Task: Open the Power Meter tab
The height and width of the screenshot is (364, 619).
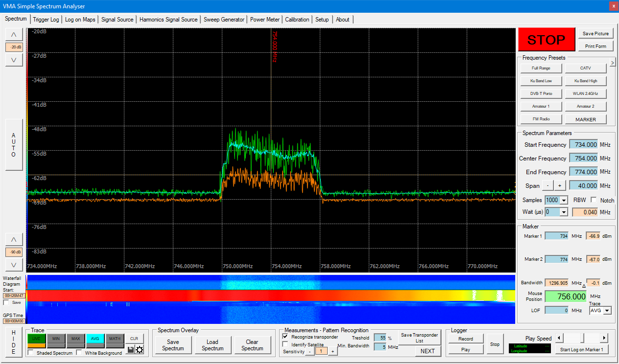Action: [x=265, y=20]
